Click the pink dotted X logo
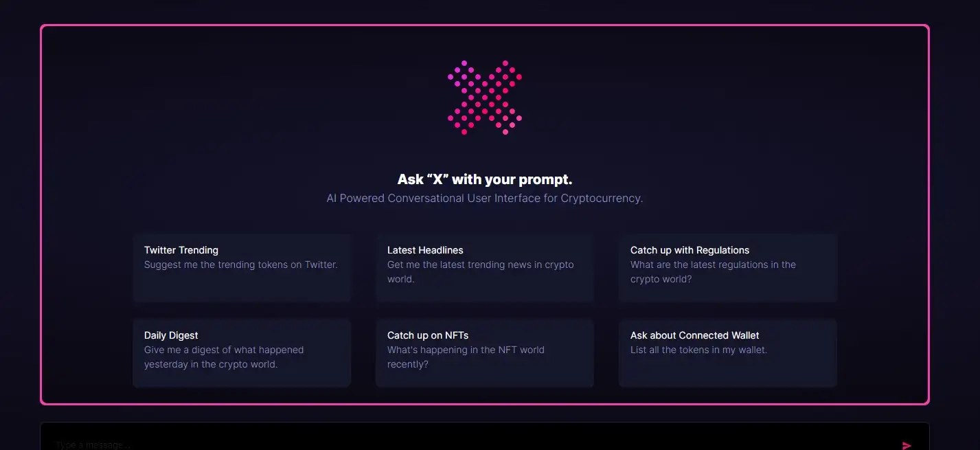Screen dimensions: 980x450 coord(484,98)
